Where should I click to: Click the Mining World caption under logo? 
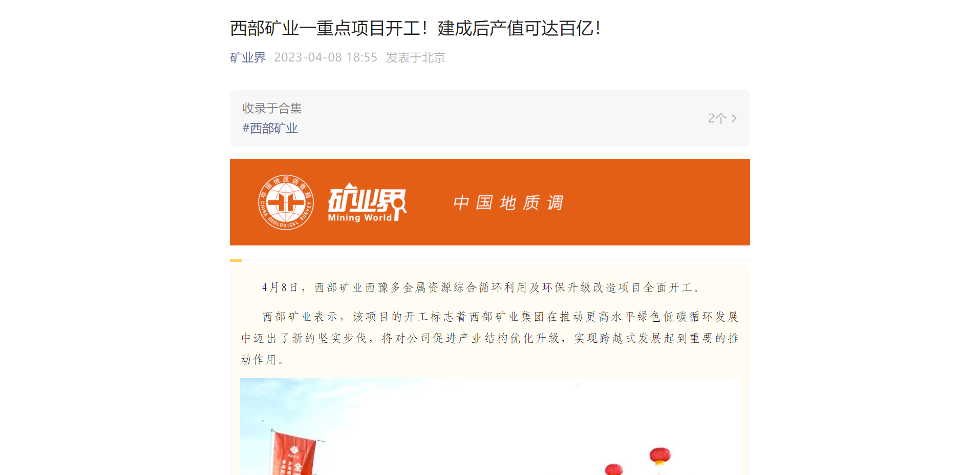tap(360, 218)
